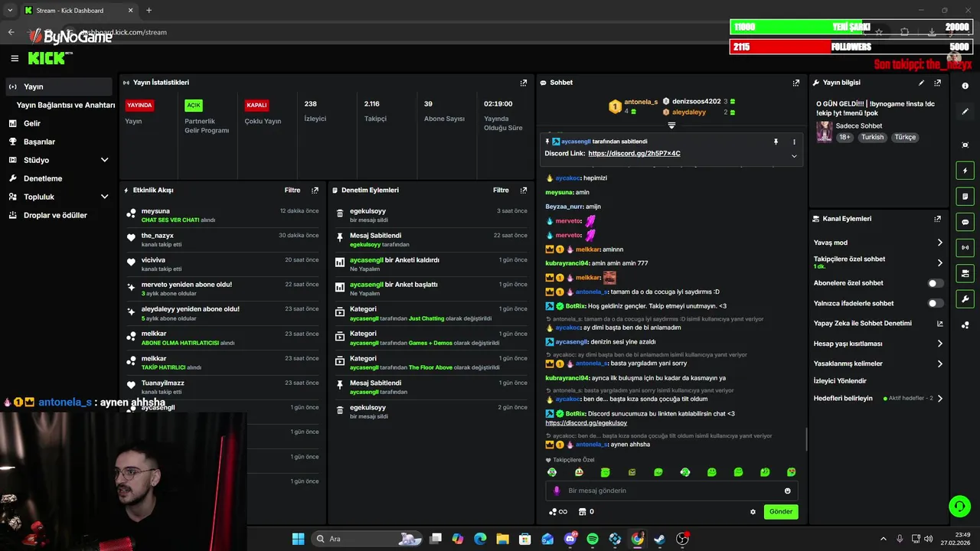The image size is (980, 551).
Task: Click the pencil icon in right sidebar
Action: 965,112
